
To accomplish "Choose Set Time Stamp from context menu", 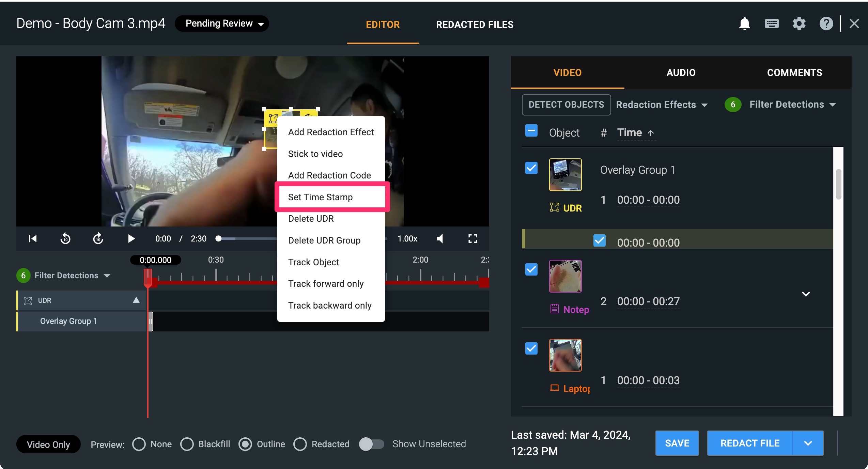I will pos(320,197).
